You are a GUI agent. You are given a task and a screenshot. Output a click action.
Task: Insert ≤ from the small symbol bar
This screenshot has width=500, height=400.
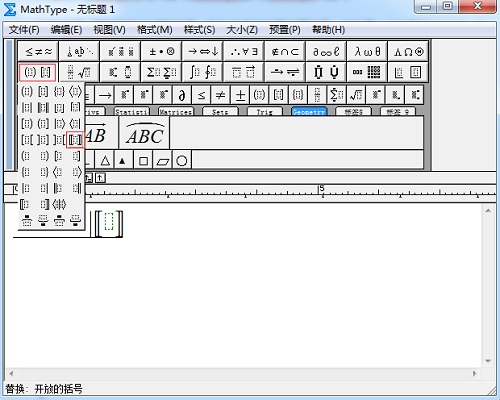pyautogui.click(x=201, y=95)
